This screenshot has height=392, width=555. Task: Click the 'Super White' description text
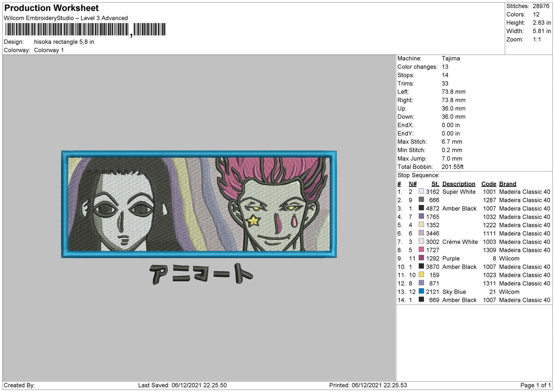pos(459,192)
